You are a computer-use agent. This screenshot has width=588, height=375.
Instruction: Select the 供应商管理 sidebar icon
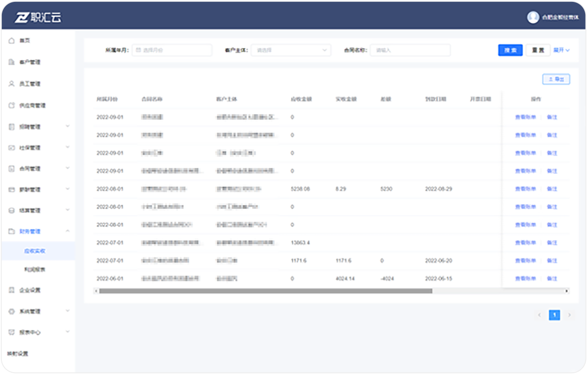tap(12, 105)
